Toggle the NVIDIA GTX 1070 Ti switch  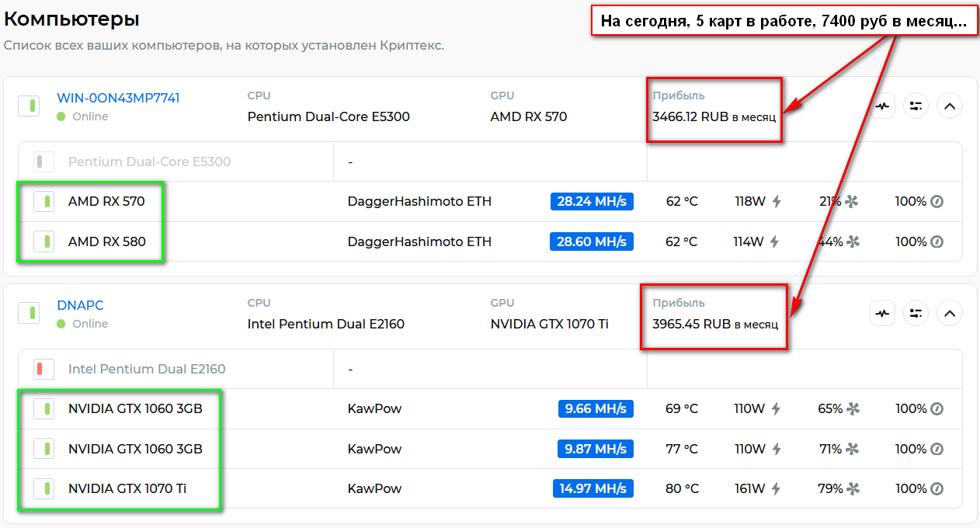(44, 489)
